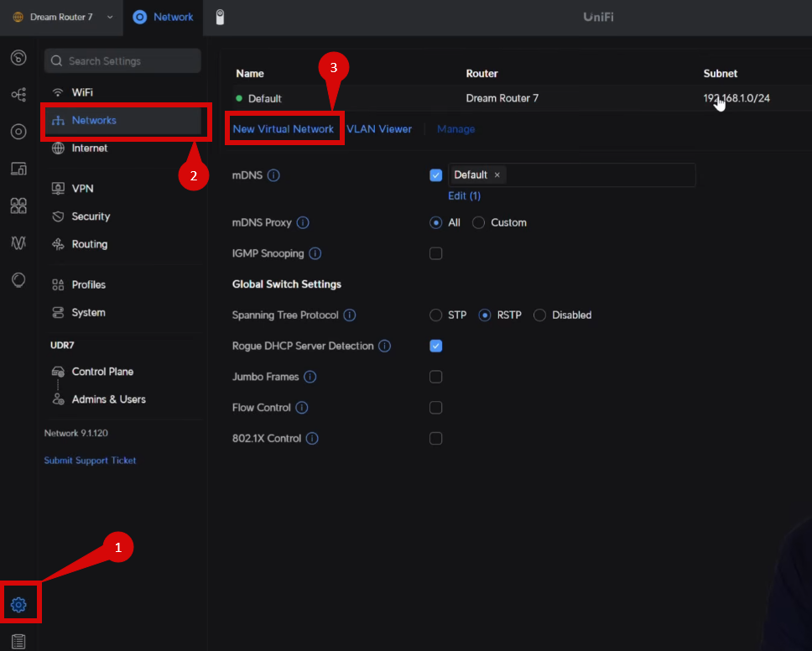Open Networks settings section

[122, 120]
